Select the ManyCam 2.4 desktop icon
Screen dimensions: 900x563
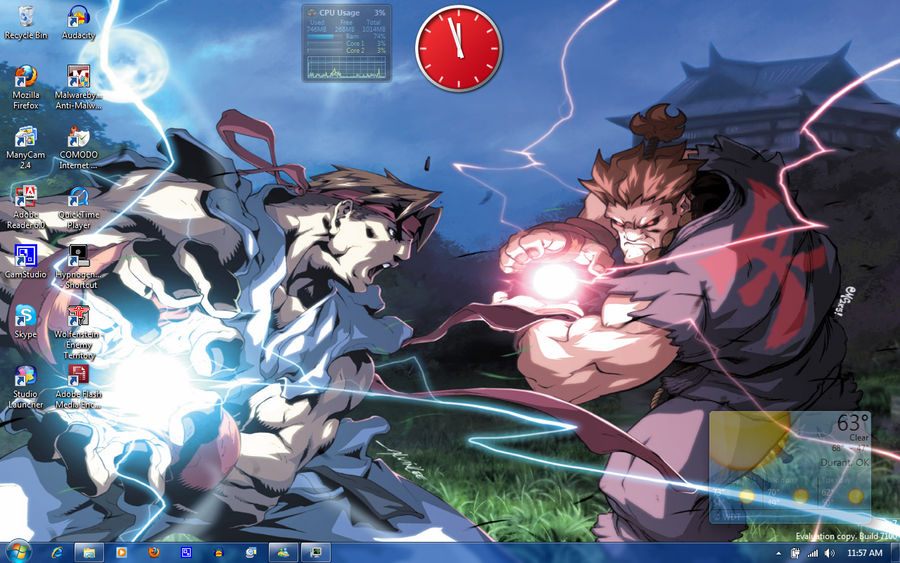pyautogui.click(x=26, y=147)
